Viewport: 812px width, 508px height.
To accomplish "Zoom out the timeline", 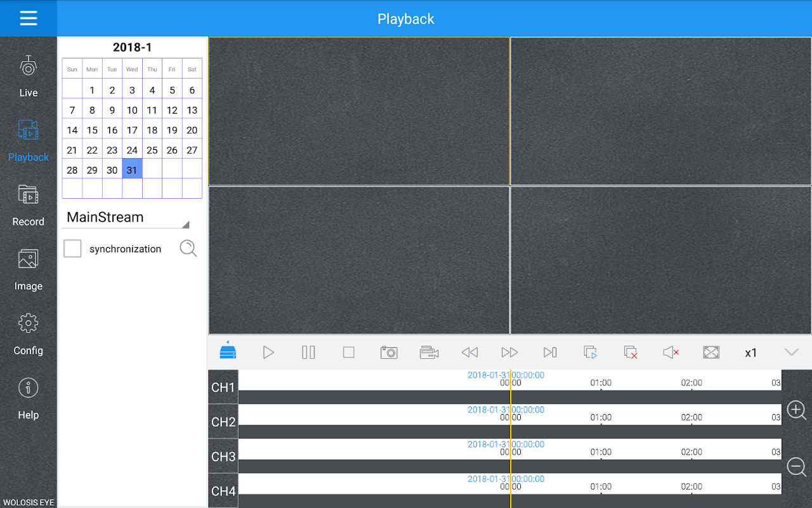I will pos(797,467).
